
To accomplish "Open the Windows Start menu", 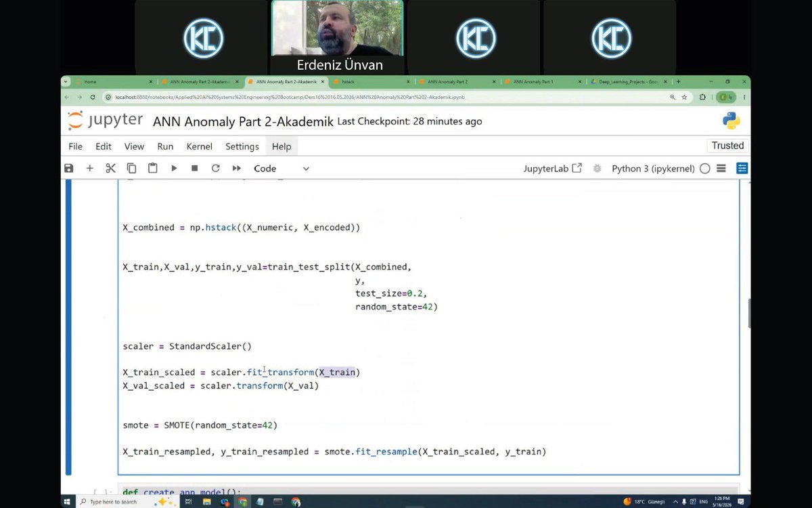I will [68, 502].
